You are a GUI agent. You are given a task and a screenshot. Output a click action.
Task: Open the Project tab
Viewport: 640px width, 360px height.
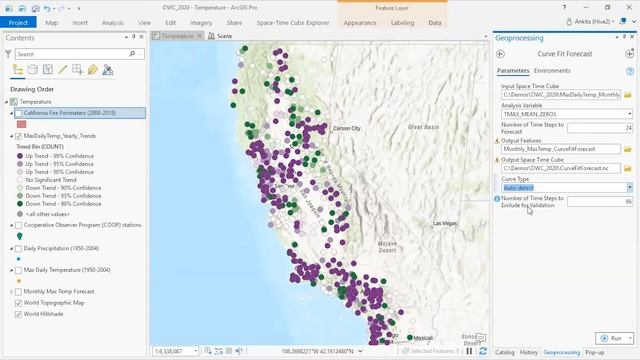click(x=18, y=23)
